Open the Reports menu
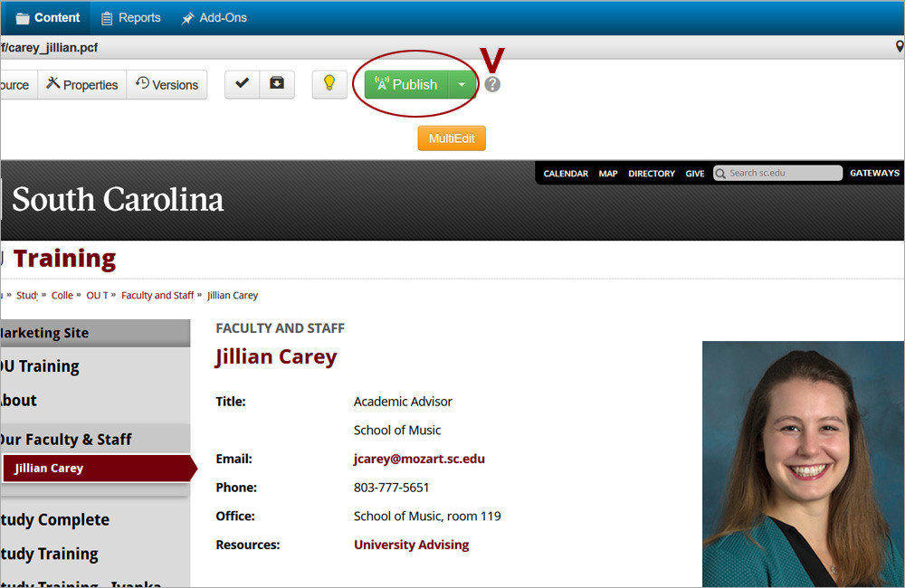Image resolution: width=905 pixels, height=588 pixels. click(x=131, y=18)
